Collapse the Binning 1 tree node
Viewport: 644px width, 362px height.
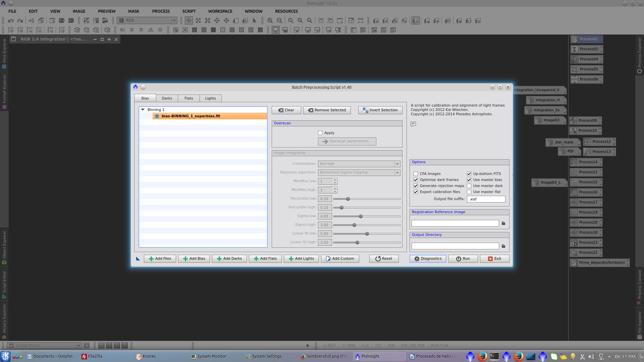coord(143,110)
